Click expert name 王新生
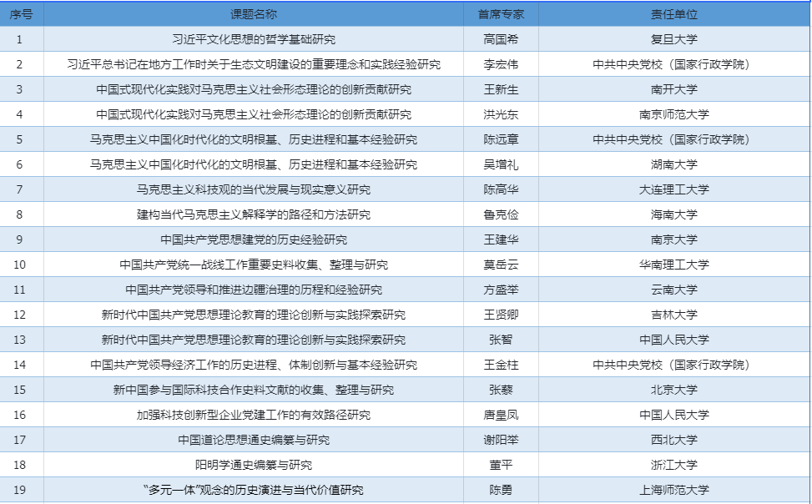 [x=501, y=89]
